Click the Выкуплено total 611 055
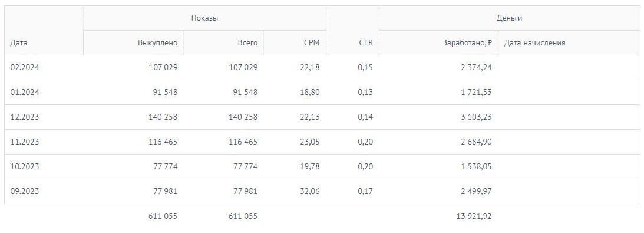644x233 pixels. pyautogui.click(x=163, y=216)
